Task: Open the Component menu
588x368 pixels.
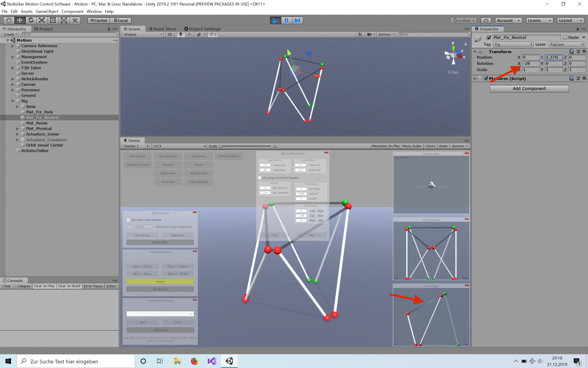Action: (72, 11)
